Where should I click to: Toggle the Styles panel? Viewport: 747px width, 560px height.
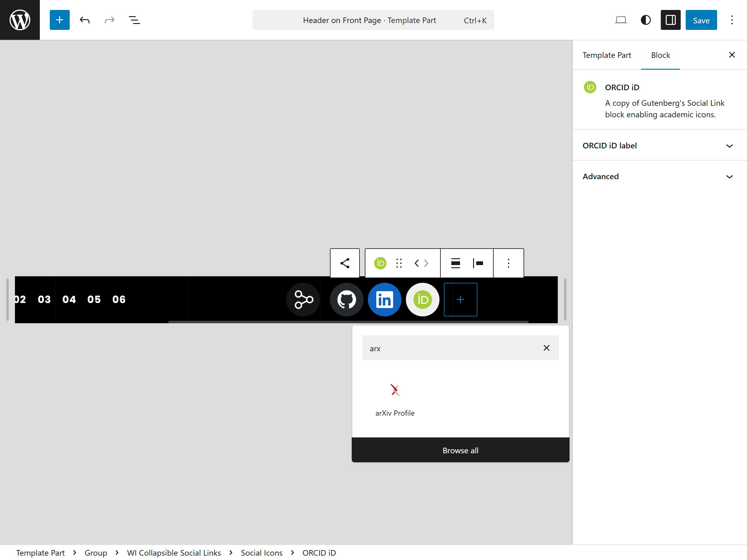click(645, 20)
